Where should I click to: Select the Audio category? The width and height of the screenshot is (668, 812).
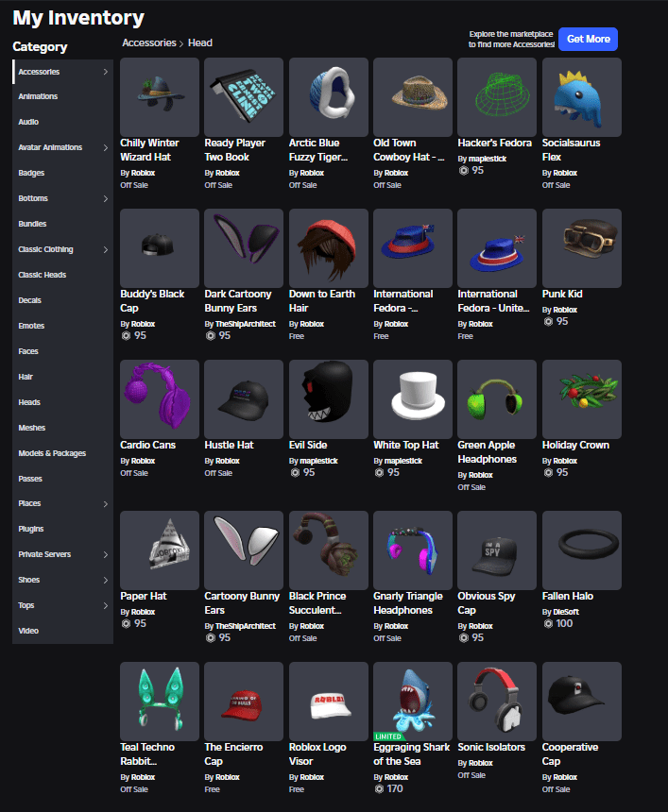[62, 122]
